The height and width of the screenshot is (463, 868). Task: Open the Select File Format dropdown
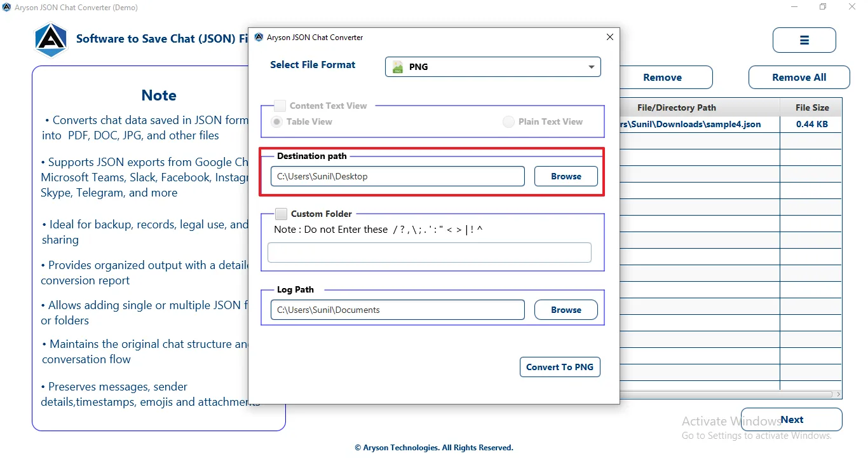point(493,67)
